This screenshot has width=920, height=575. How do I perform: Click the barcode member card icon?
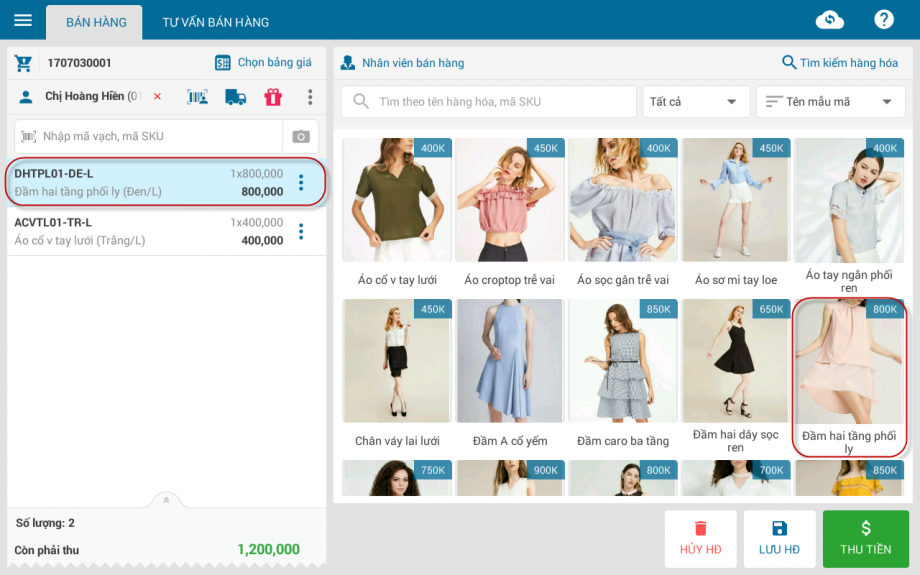(197, 97)
